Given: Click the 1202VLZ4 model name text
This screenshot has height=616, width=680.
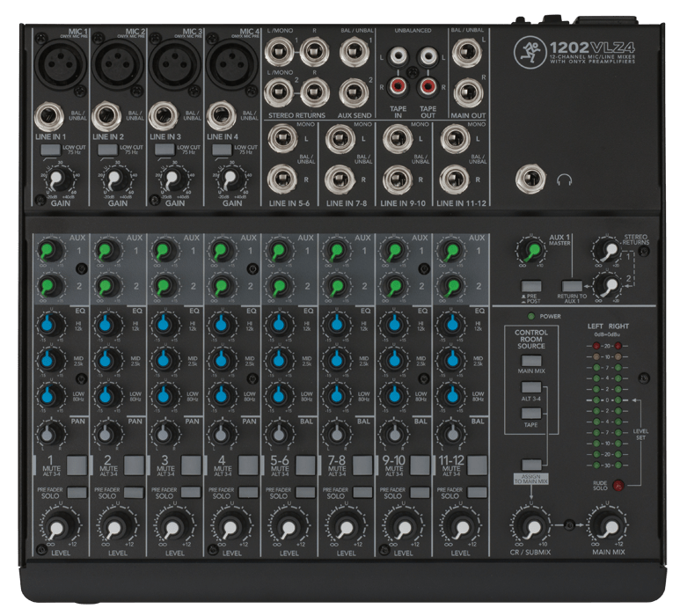Looking at the screenshot, I should (x=592, y=48).
